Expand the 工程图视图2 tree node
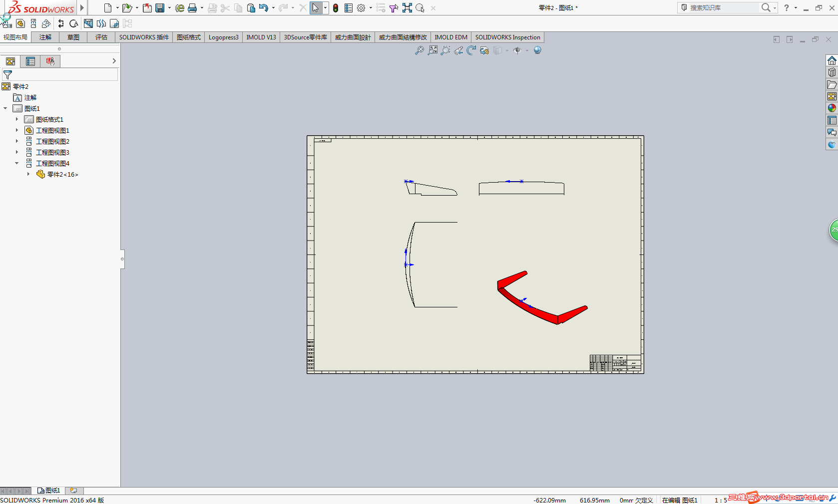This screenshot has height=504, width=838. 17,141
